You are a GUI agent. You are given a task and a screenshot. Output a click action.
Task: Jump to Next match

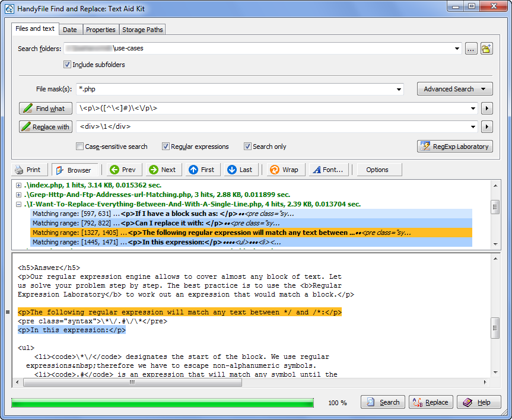pyautogui.click(x=163, y=170)
